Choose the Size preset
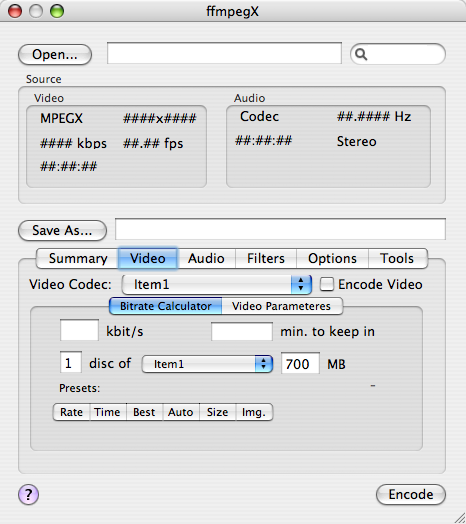Image resolution: width=466 pixels, height=524 pixels. coord(218,412)
